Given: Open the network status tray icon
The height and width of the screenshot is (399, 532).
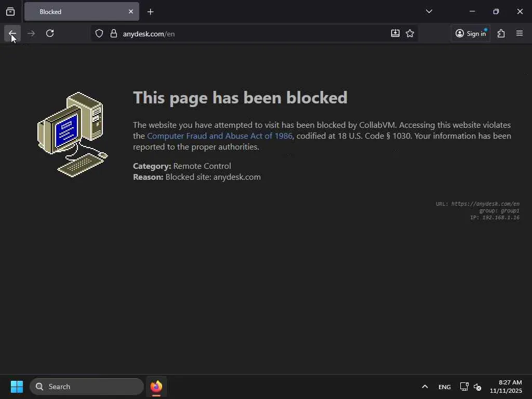Looking at the screenshot, I should click(x=464, y=387).
